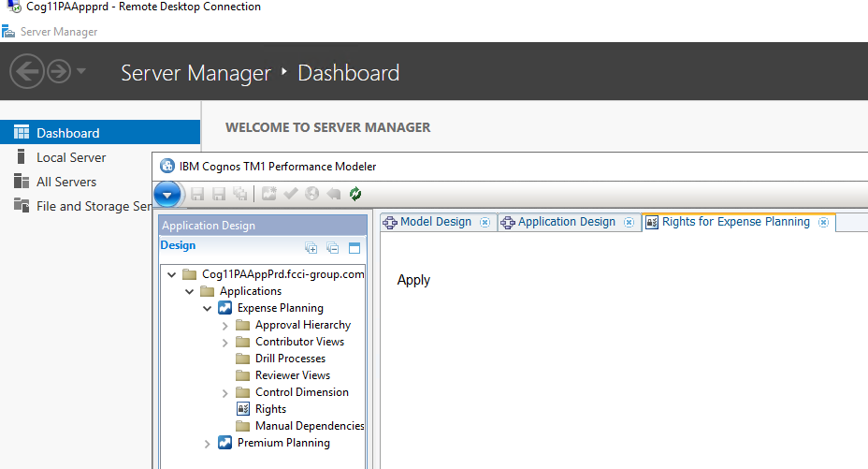
Task: Click the Apply button
Action: pyautogui.click(x=413, y=280)
